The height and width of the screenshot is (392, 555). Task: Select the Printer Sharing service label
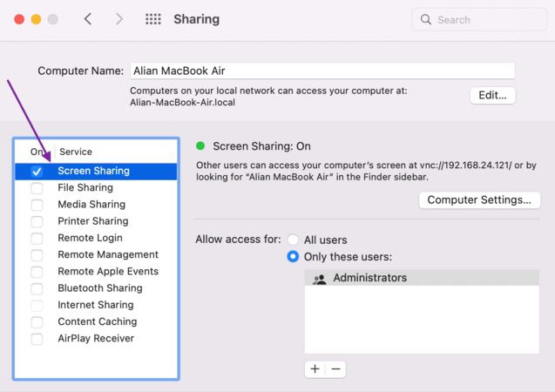(x=93, y=221)
